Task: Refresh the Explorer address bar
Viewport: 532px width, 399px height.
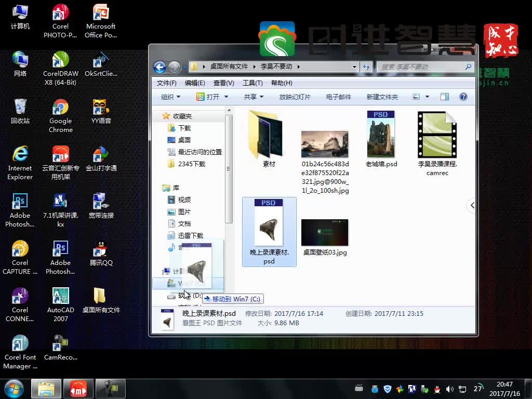Action: [x=366, y=66]
